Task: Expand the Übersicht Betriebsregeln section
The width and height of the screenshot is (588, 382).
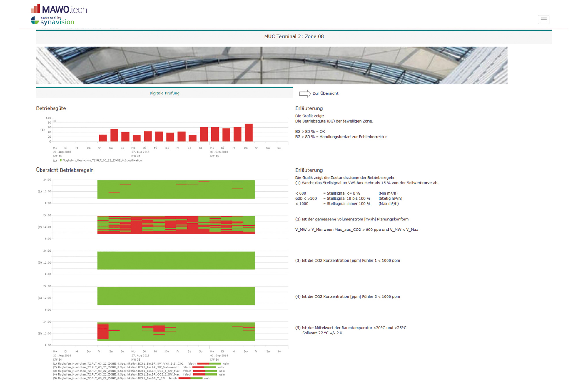Action: tap(65, 170)
